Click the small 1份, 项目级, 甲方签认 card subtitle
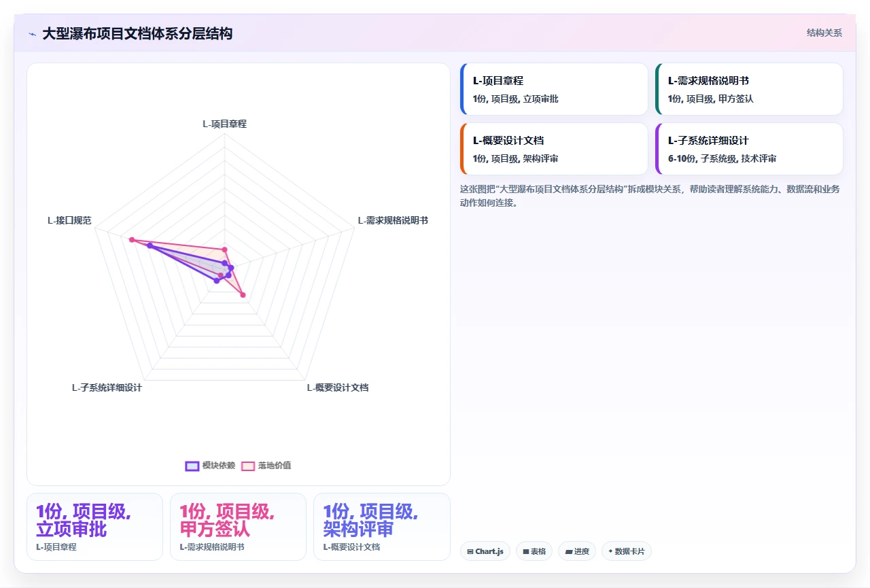870x588 pixels. 710,99
